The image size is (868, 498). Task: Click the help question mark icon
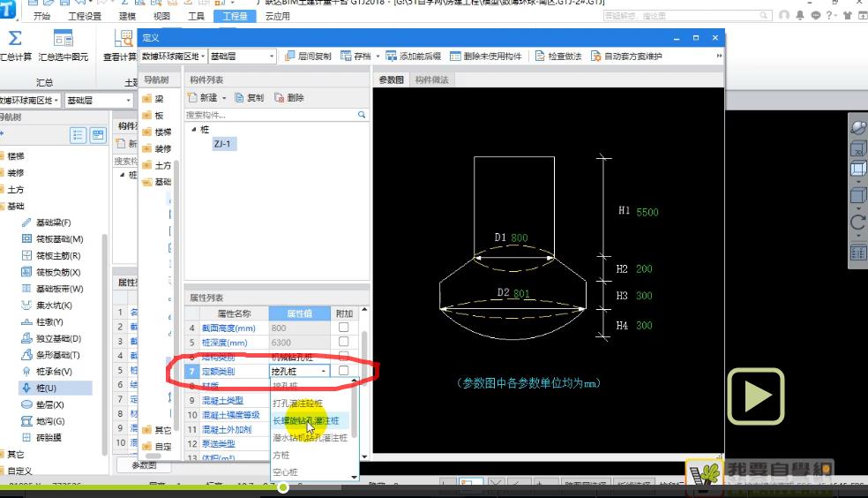[830, 15]
